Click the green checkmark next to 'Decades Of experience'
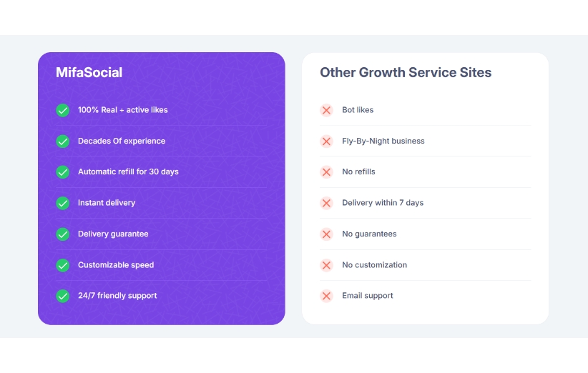Screen dimensions: 588x373 coord(63,141)
